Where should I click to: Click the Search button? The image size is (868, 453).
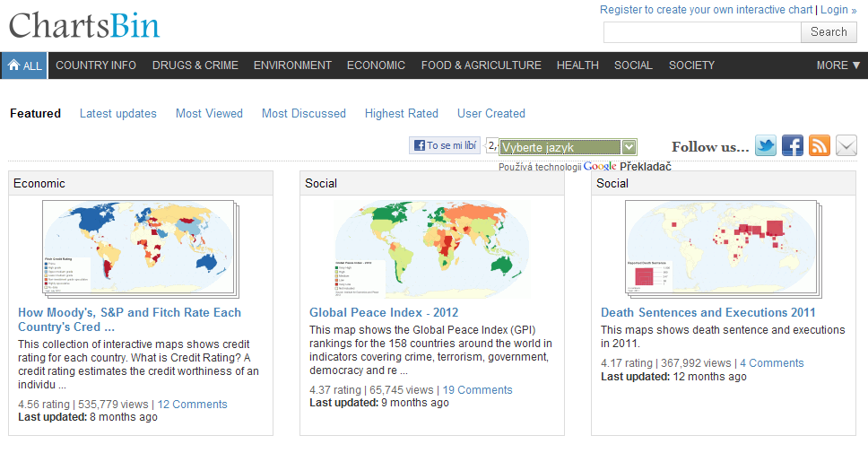829,32
